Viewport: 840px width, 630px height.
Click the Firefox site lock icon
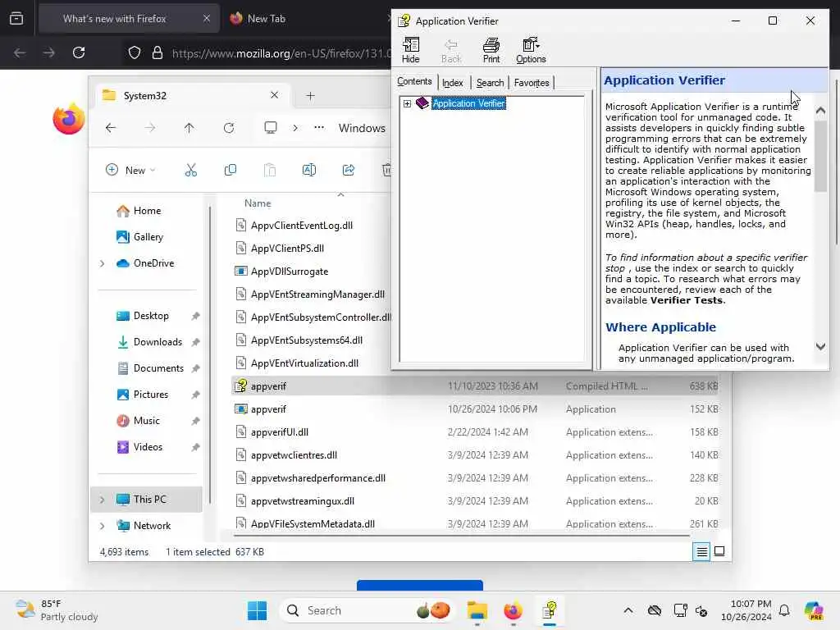tap(157, 52)
